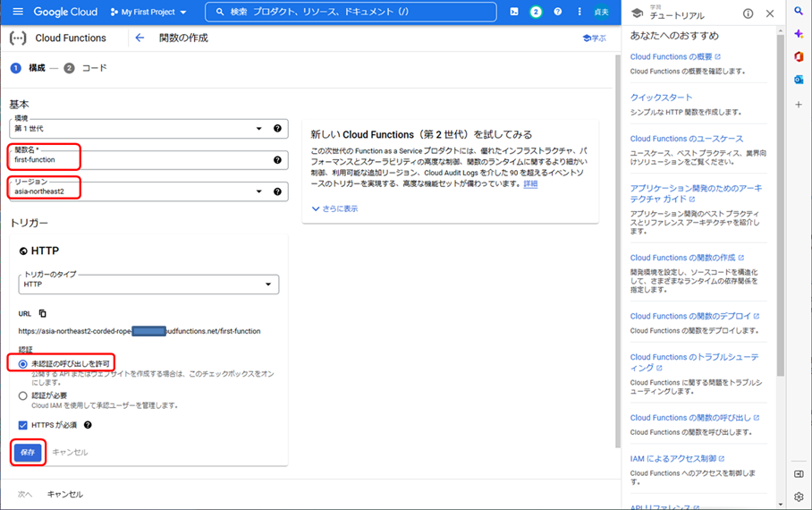Click the help icon next to HTTPS が必須
This screenshot has width=812, height=510.
tap(88, 425)
